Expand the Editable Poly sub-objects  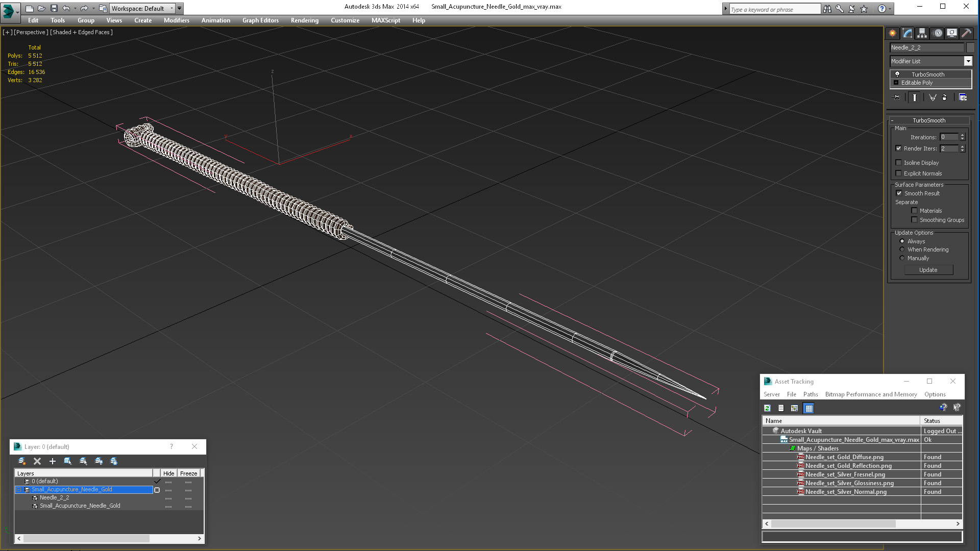coord(896,83)
